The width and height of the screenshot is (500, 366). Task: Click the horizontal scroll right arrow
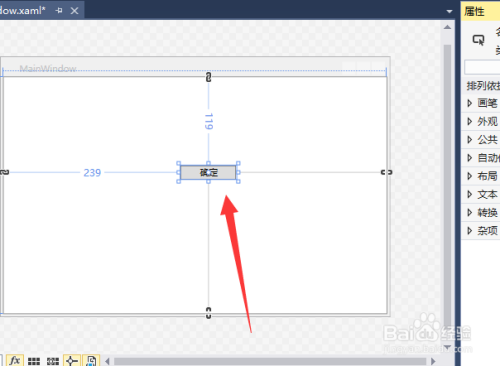pos(433,361)
